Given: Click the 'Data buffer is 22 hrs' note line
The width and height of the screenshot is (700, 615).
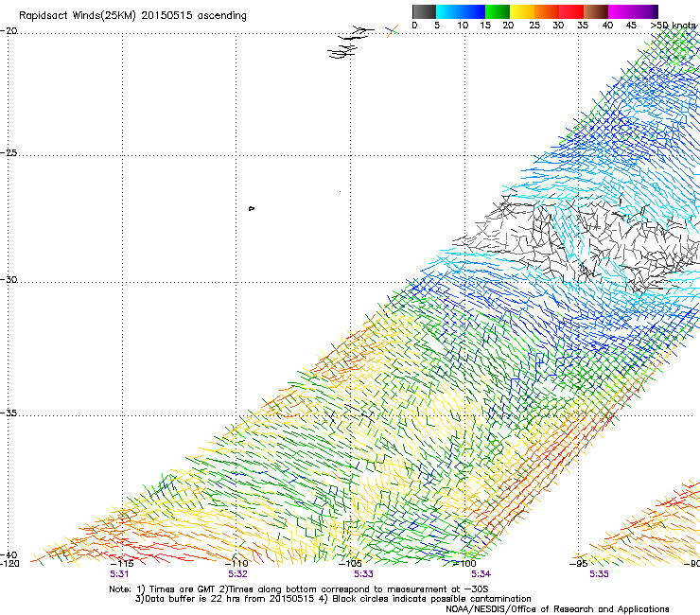Looking at the screenshot, I should click(333, 599).
